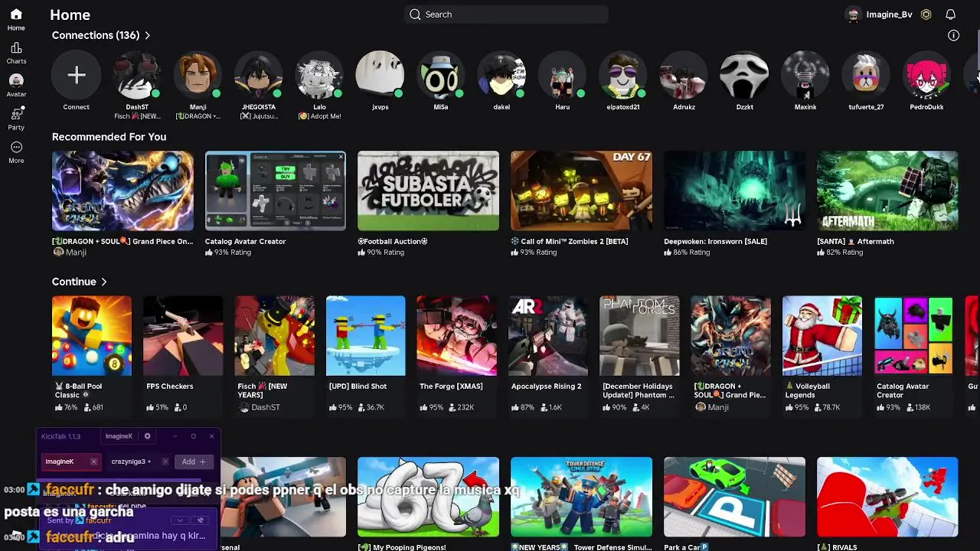Image resolution: width=980 pixels, height=551 pixels.
Task: Continue playing Fisch
Action: [274, 336]
